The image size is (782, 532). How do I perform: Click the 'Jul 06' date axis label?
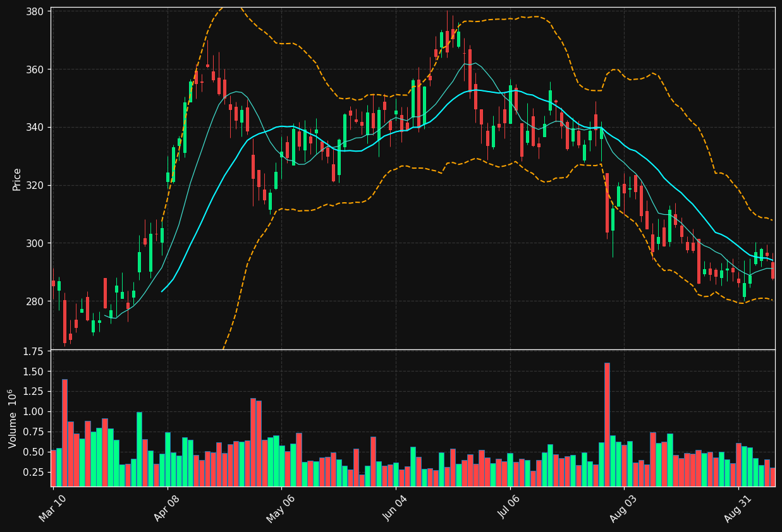(510, 507)
